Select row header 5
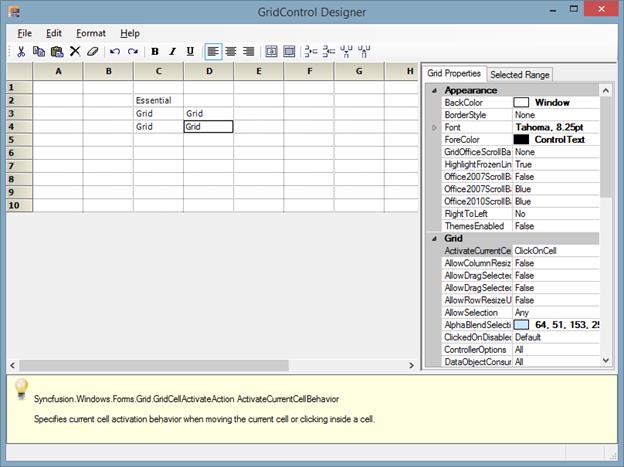624x467 pixels. pyautogui.click(x=20, y=140)
